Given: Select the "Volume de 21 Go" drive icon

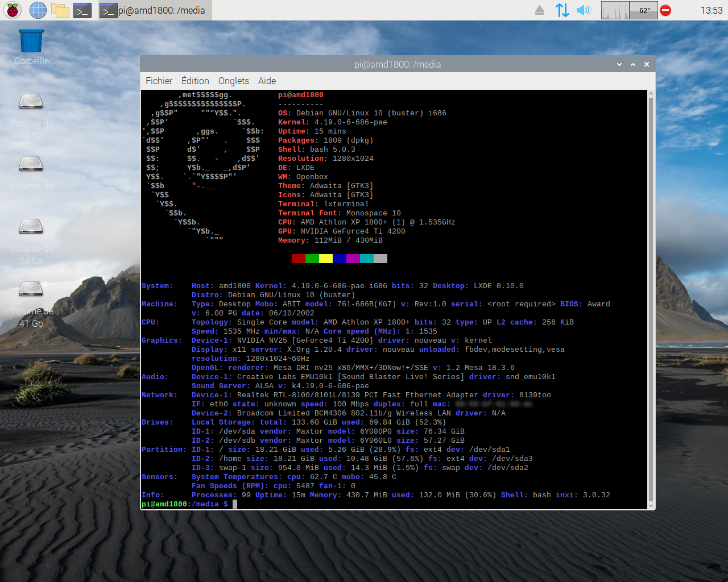Looking at the screenshot, I should point(31,165).
